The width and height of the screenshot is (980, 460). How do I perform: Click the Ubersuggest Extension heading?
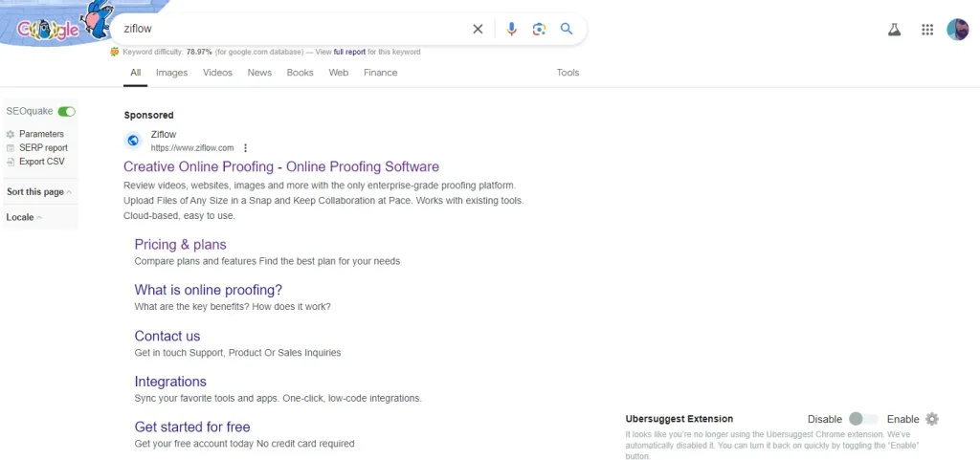(679, 419)
